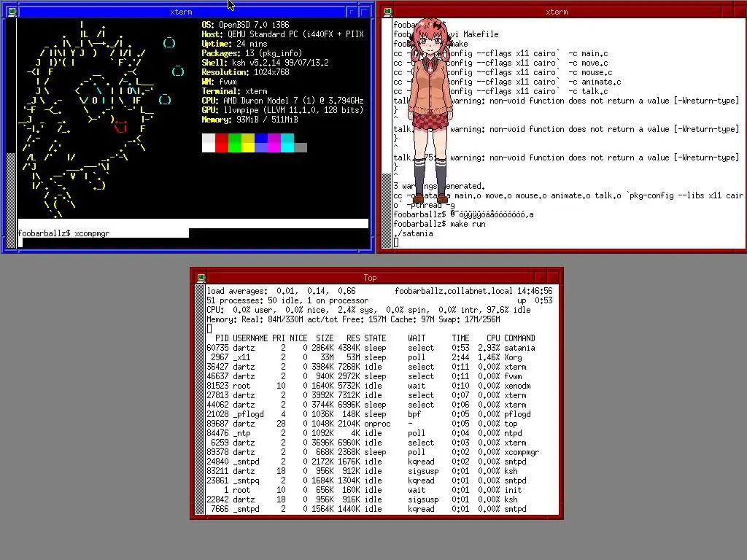Click the xterm process row with PID 27813
Viewport: 747px width, 560px height.
point(366,395)
